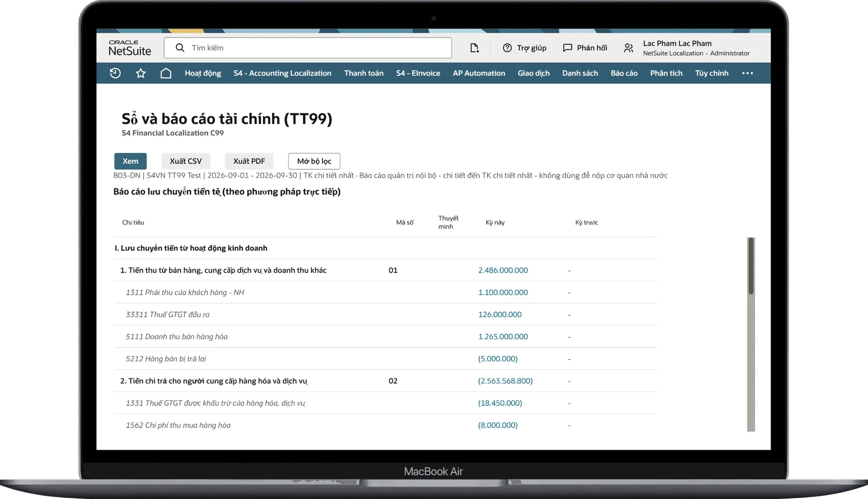868x499 pixels.
Task: Open Lac Pham account role menu
Action: point(686,48)
